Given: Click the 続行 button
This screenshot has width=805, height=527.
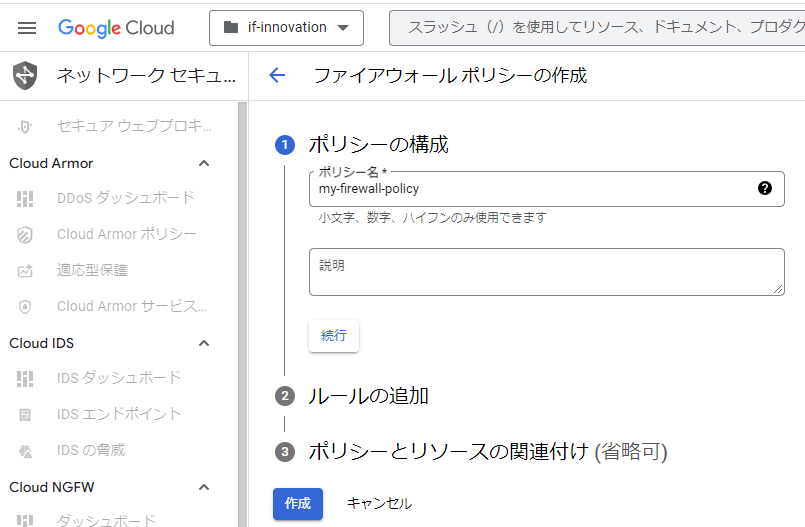Looking at the screenshot, I should pyautogui.click(x=334, y=336).
